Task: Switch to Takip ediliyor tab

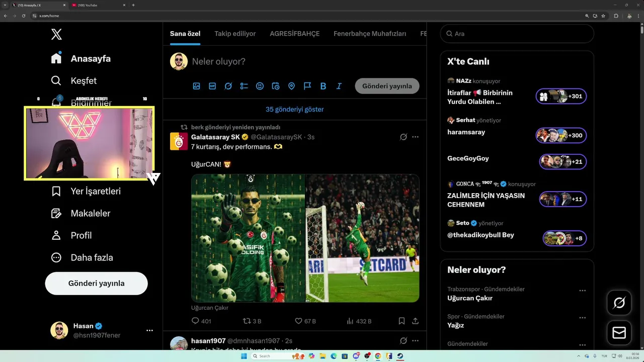Action: click(x=235, y=34)
